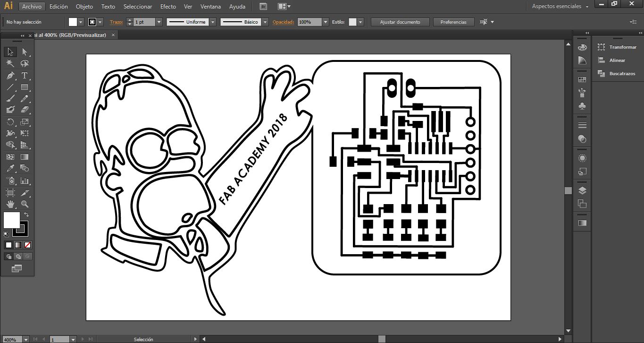Pick the Paintbrush tool
This screenshot has width=644, height=343.
pos(10,98)
